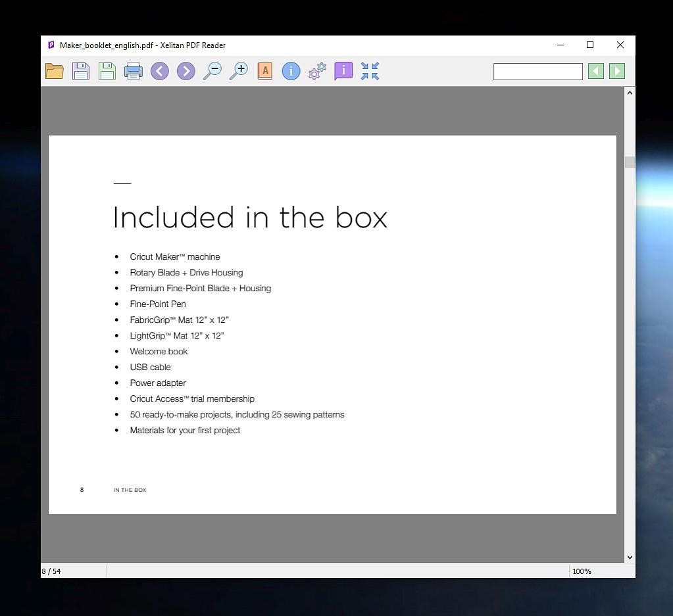Screen dimensions: 673x616
Task: Click the page number 8 in the footer
Action: (x=82, y=490)
